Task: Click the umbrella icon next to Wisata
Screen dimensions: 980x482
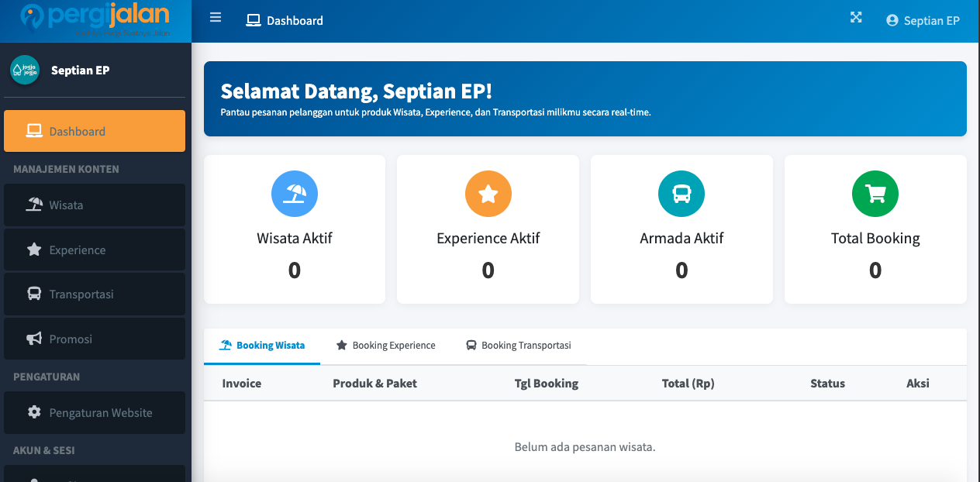Action: coord(34,205)
